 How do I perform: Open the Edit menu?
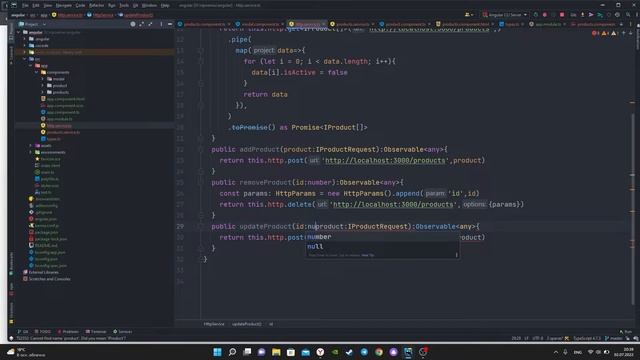pos(36,5)
